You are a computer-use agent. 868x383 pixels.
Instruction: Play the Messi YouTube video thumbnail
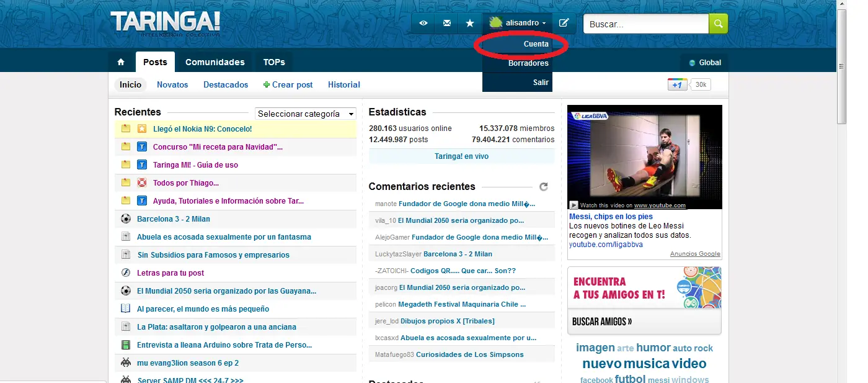[644, 156]
